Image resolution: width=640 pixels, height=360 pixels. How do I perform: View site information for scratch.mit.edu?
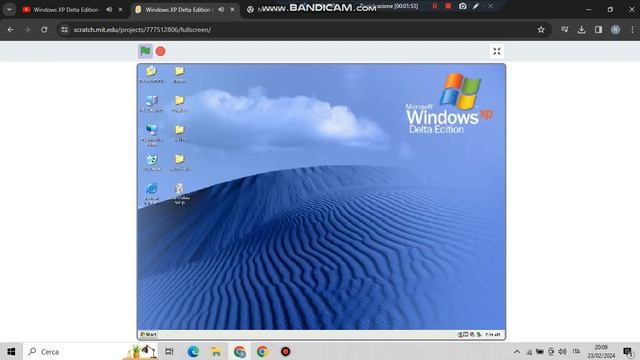coord(64,29)
